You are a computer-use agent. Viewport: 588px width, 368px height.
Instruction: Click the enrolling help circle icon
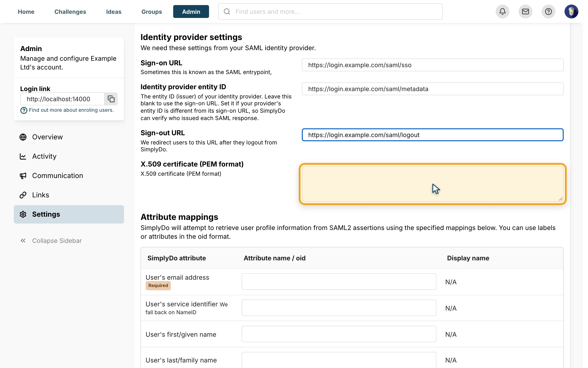(x=24, y=110)
